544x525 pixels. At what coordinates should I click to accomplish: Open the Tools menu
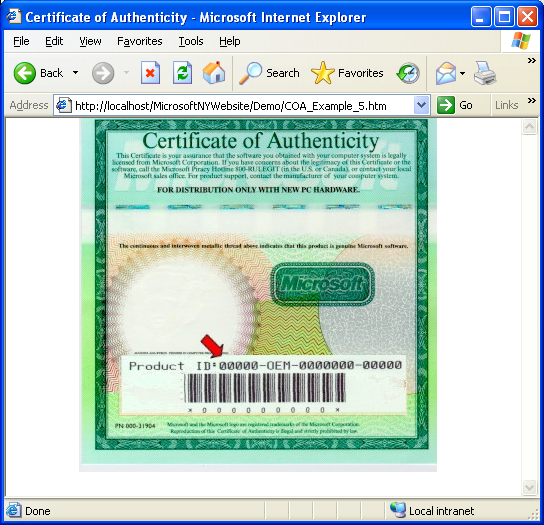[x=191, y=41]
